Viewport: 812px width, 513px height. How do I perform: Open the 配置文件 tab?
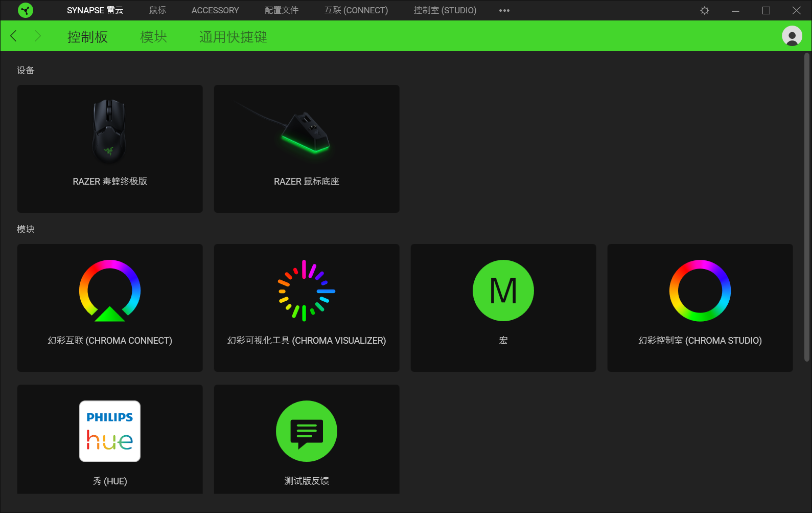[282, 10]
